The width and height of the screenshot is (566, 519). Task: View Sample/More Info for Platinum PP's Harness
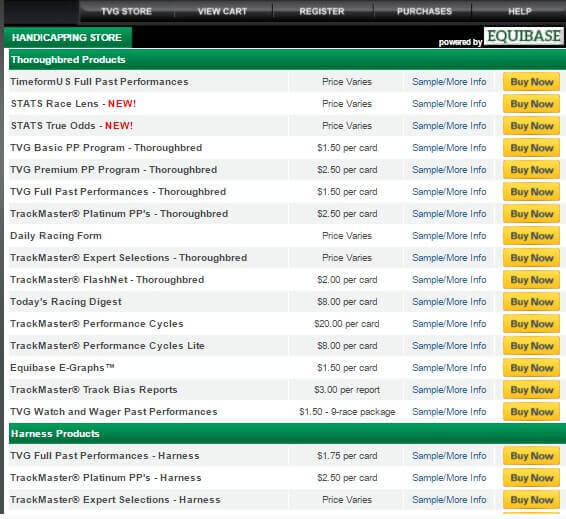click(449, 478)
